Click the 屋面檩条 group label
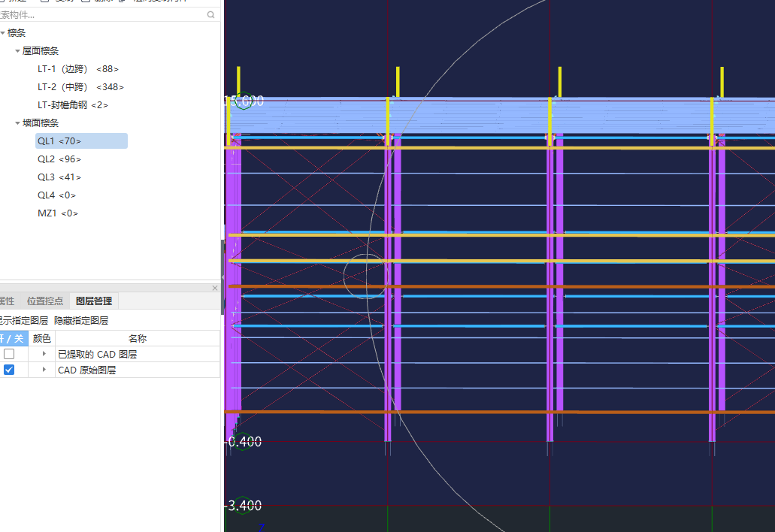 (41, 51)
